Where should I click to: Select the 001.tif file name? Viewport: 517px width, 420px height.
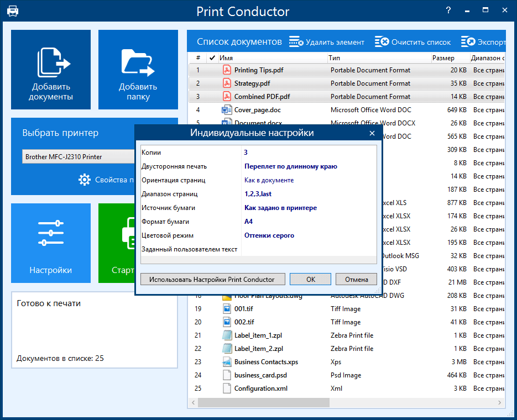pyautogui.click(x=244, y=309)
